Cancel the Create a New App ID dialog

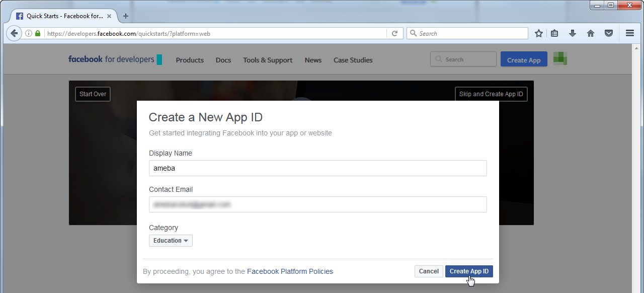click(429, 271)
